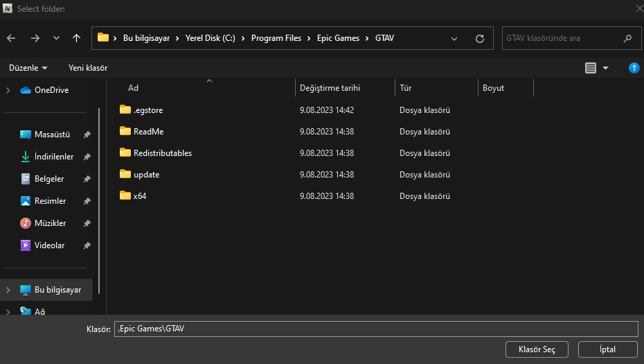This screenshot has width=644, height=364.
Task: Toggle pin on Resimler entry
Action: point(87,201)
